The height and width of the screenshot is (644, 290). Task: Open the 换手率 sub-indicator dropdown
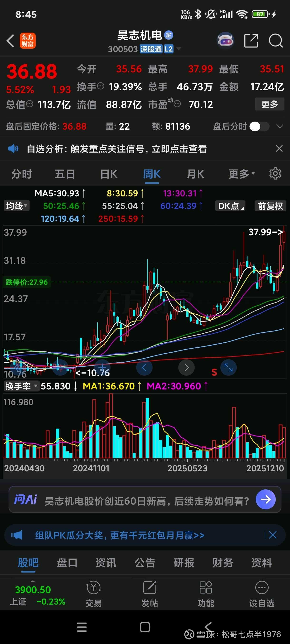[x=22, y=386]
